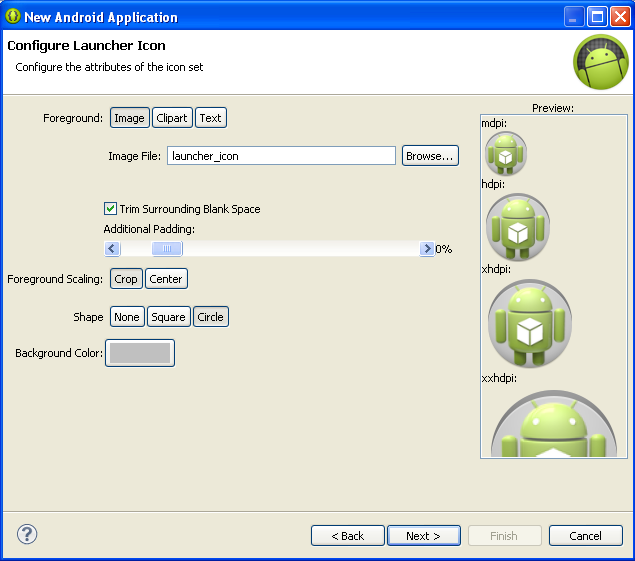Click the '0%' padding value
This screenshot has width=635, height=561.
[443, 249]
